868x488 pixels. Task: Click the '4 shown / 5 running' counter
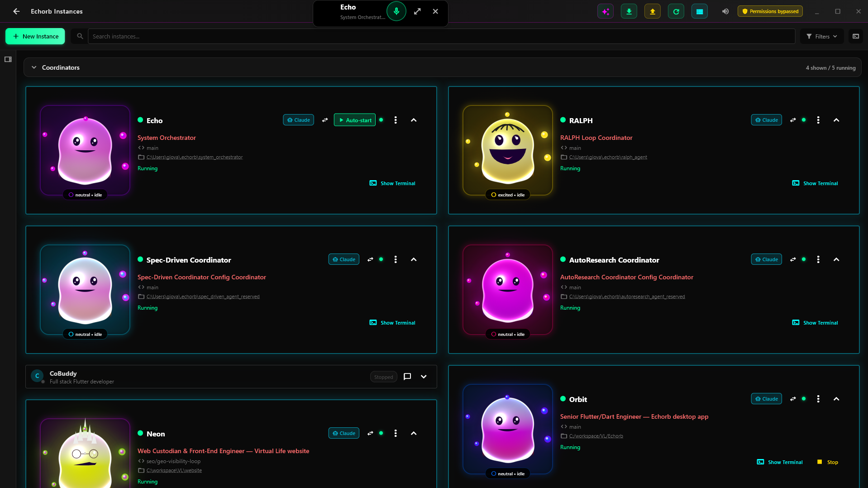pyautogui.click(x=830, y=68)
